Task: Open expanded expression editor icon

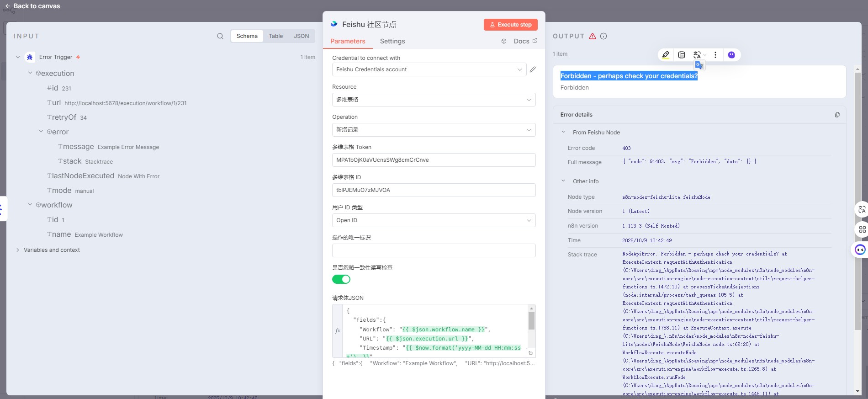Action: [x=530, y=353]
